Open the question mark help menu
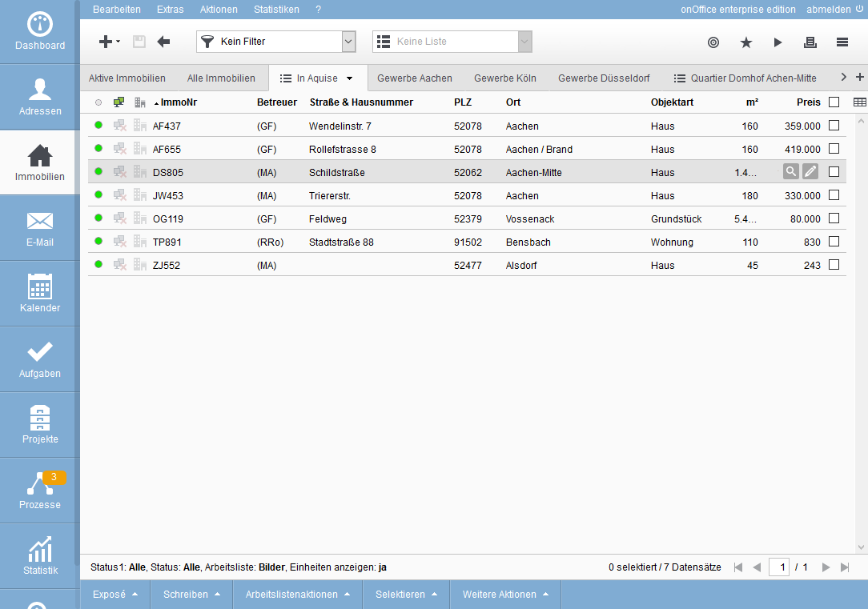 click(x=319, y=10)
